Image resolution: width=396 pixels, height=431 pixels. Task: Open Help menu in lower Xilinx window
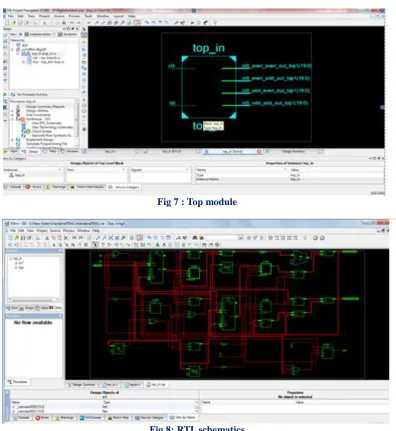click(x=96, y=230)
